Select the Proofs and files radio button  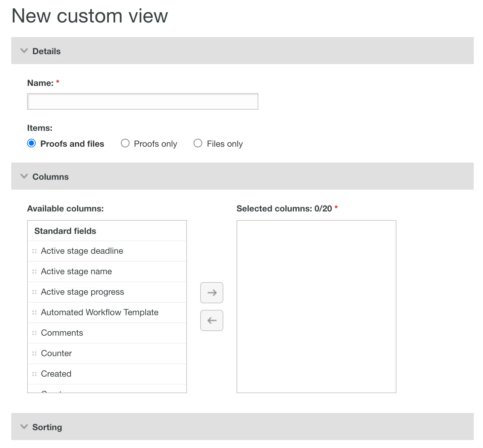tap(32, 143)
